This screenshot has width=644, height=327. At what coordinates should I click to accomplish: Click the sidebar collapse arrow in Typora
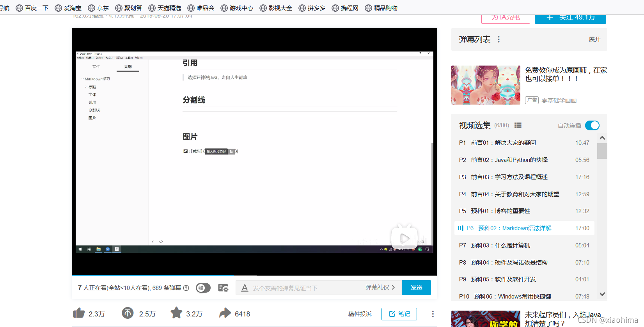pyautogui.click(x=153, y=242)
